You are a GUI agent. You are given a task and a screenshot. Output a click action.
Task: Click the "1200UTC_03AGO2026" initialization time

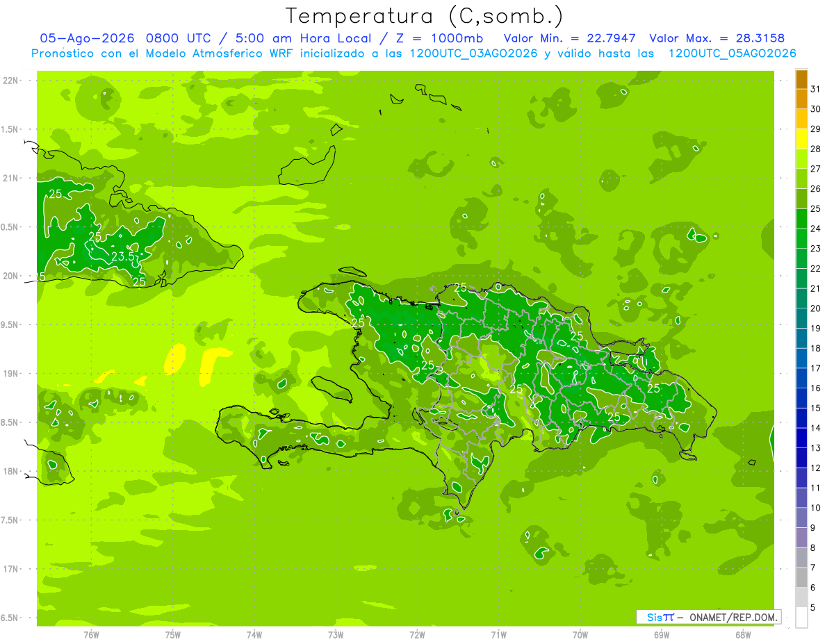pyautogui.click(x=473, y=53)
